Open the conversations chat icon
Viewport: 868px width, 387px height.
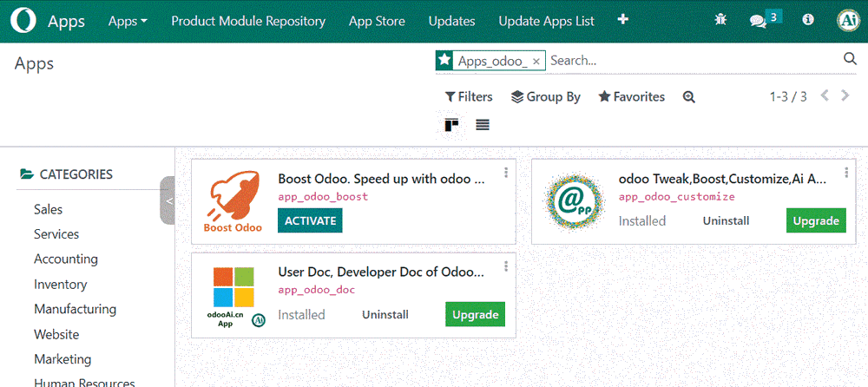tap(758, 21)
